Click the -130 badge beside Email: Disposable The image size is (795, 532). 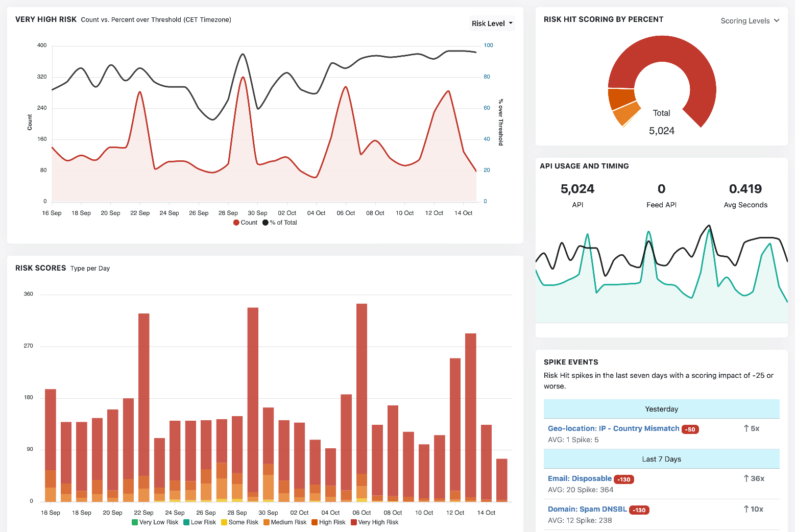coord(624,479)
